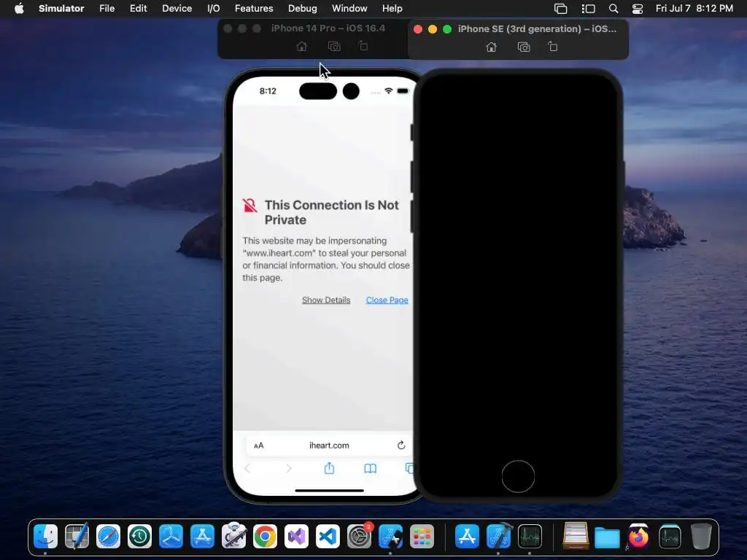The width and height of the screenshot is (747, 560).
Task: Open Time Machine from the Dock
Action: tap(139, 537)
